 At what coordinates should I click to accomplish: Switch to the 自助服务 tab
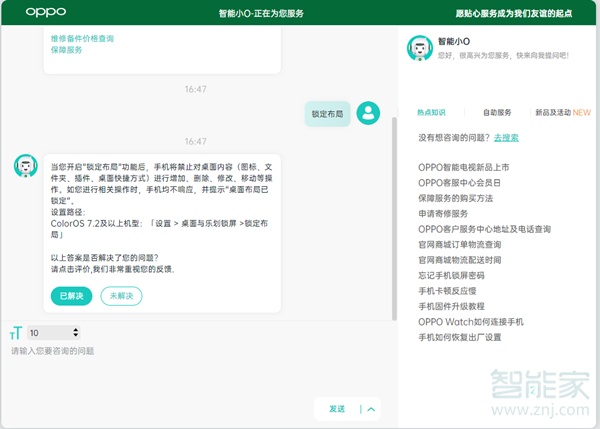(x=497, y=112)
